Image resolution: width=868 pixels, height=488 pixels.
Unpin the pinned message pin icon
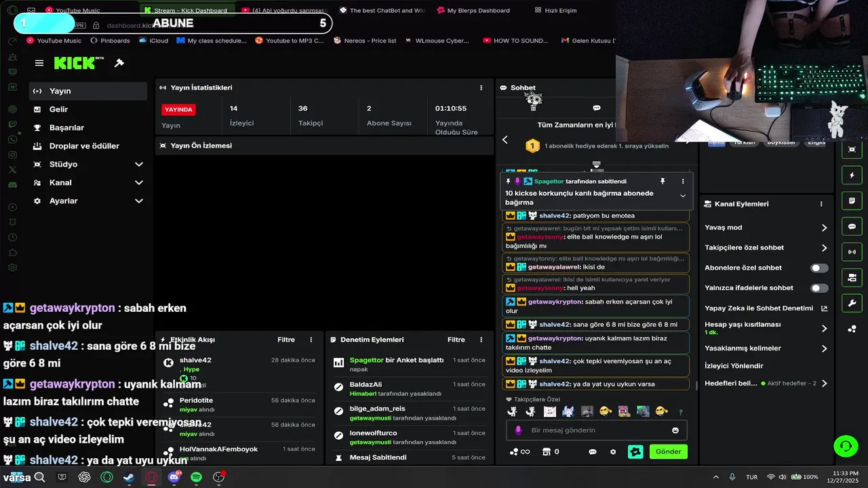(663, 182)
